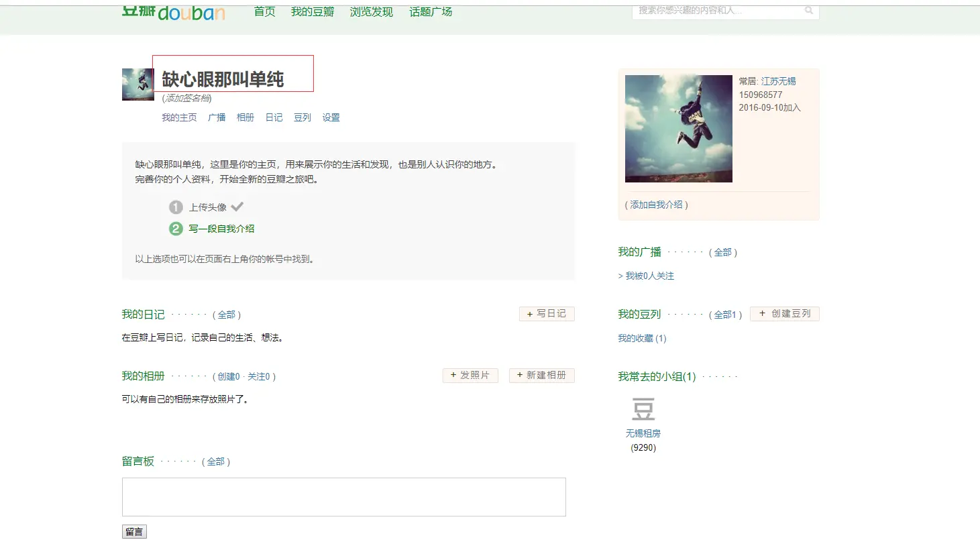Image resolution: width=980 pixels, height=546 pixels.
Task: Switch to the 设置 profile tab
Action: coord(331,117)
